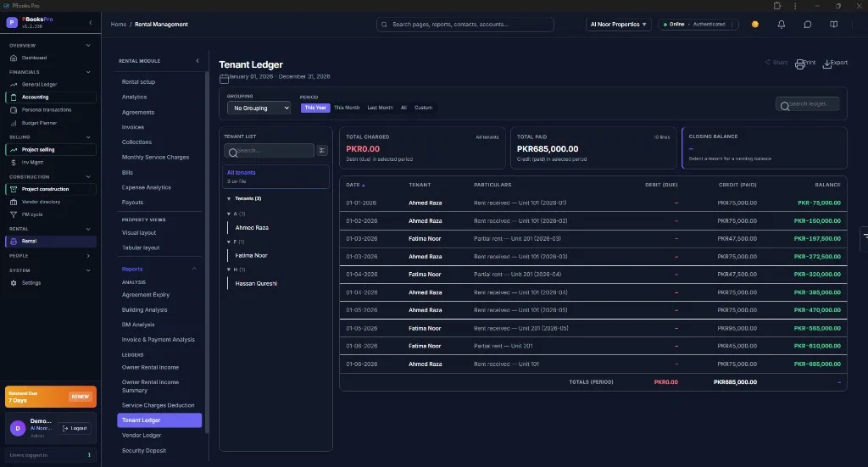Click the PBooks Pro logo icon

click(12, 23)
